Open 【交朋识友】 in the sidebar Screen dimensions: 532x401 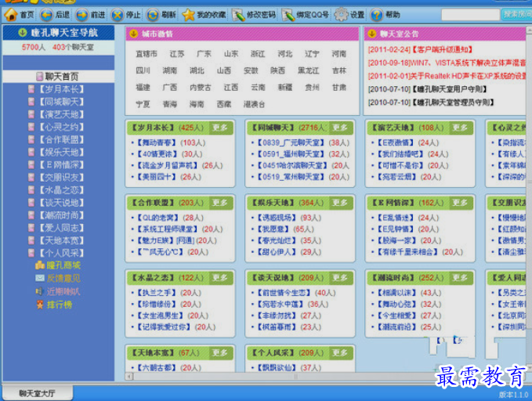pyautogui.click(x=60, y=178)
